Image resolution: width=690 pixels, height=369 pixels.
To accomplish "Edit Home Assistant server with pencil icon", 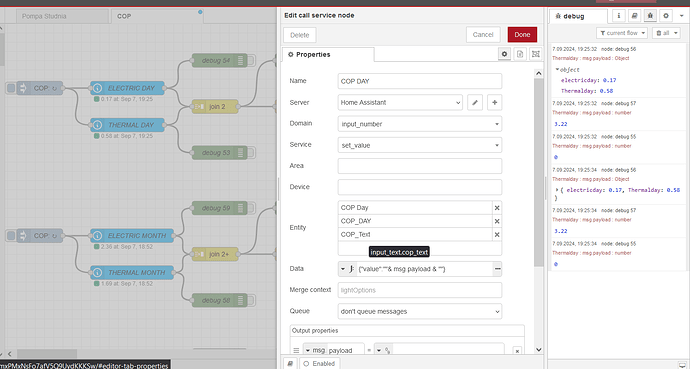I will [x=475, y=102].
